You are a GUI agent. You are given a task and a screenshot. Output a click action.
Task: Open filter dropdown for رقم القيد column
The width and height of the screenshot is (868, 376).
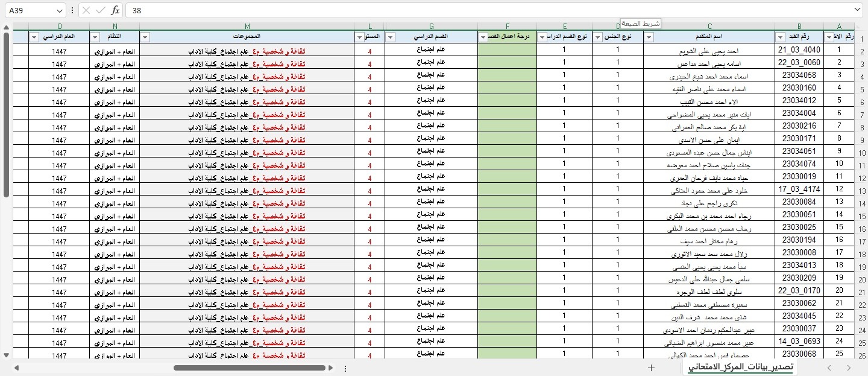[781, 37]
